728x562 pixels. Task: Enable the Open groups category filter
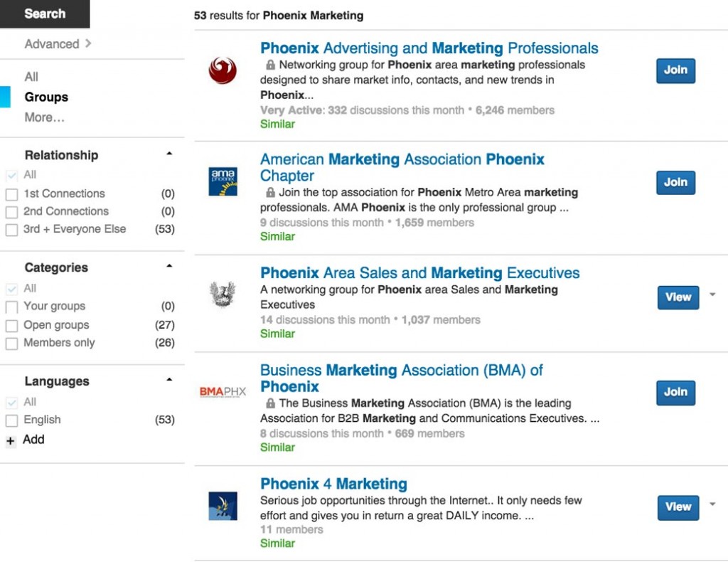click(11, 324)
